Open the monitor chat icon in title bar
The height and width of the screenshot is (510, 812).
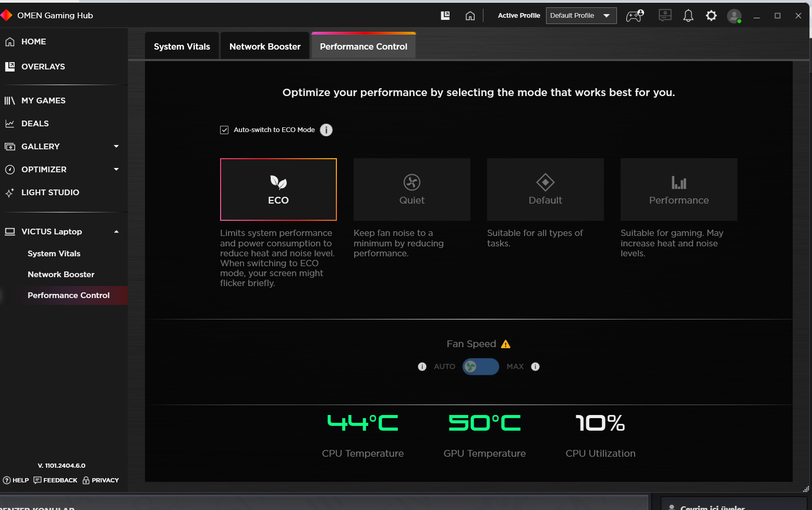click(x=665, y=16)
